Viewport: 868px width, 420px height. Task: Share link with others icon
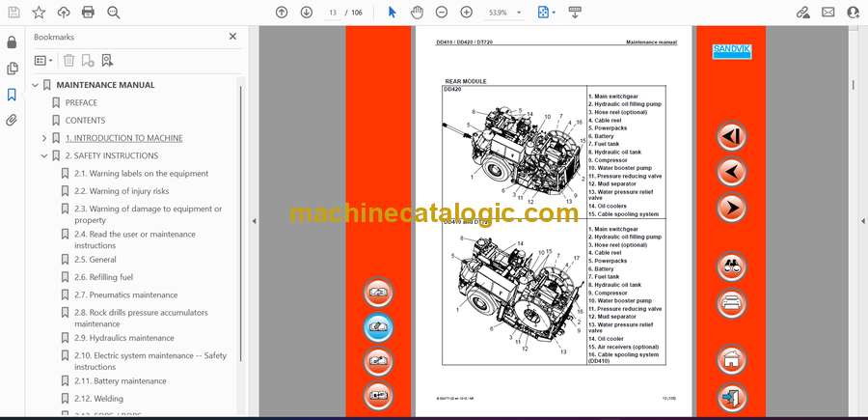pos(802,13)
